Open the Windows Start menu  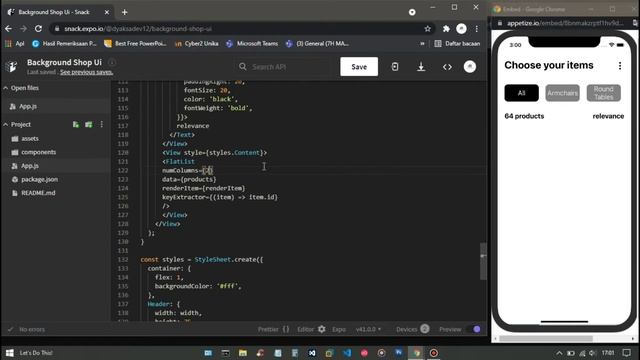9,353
